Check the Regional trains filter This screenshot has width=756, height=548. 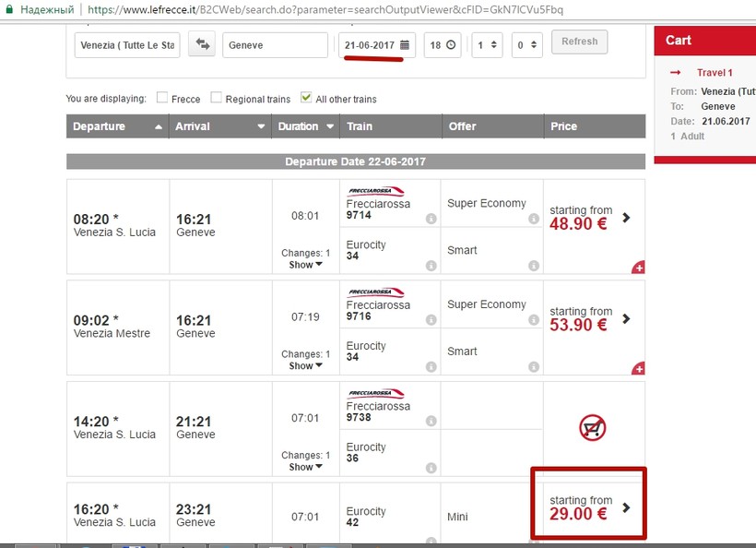coord(217,98)
